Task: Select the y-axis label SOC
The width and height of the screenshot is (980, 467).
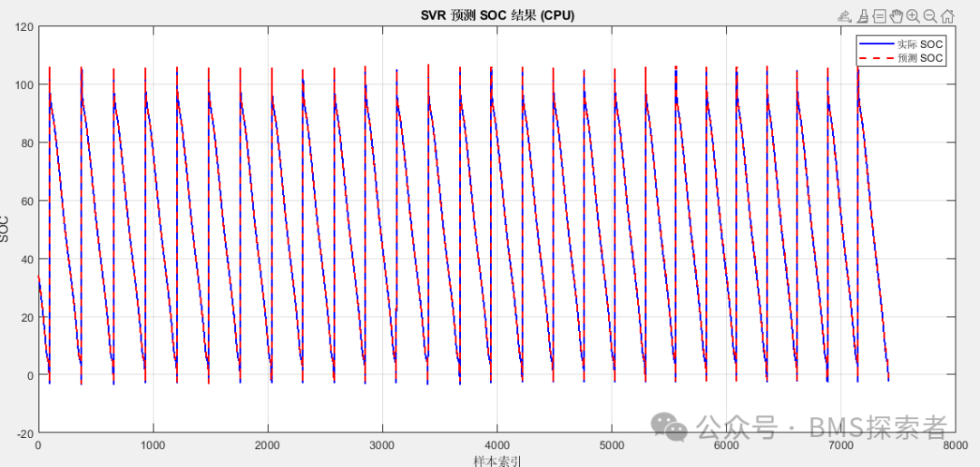Action: [x=5, y=229]
